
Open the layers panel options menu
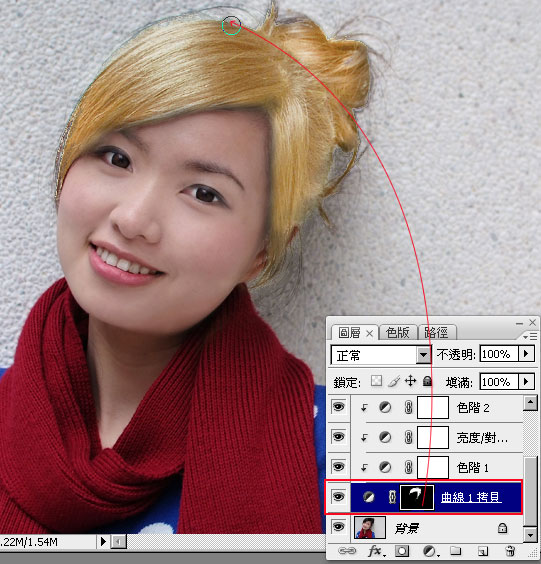[530, 337]
